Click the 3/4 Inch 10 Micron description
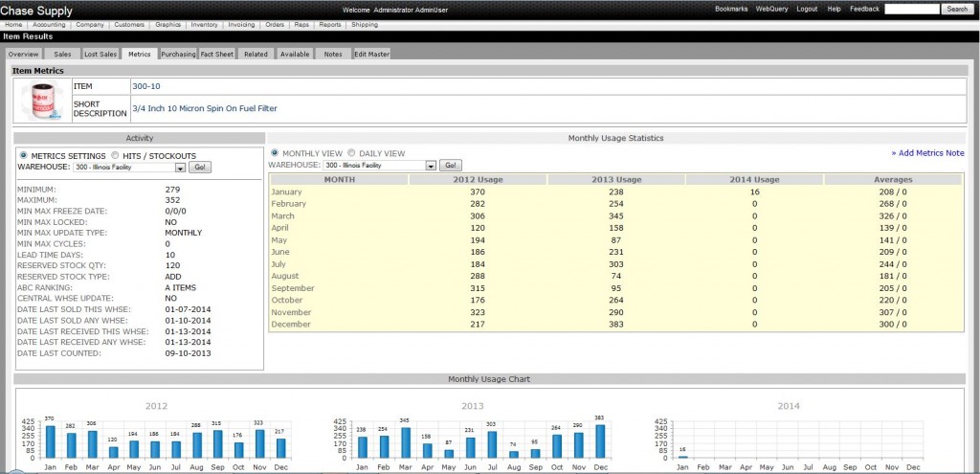 (x=205, y=108)
